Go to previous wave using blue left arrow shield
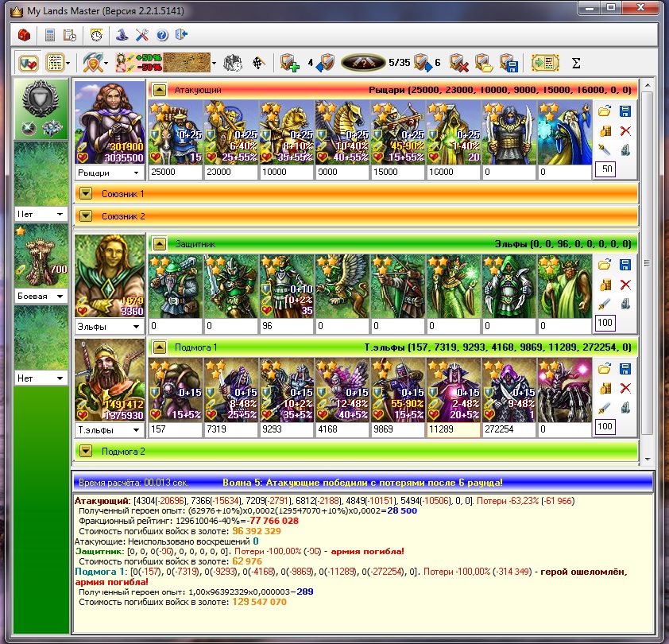 [325, 63]
